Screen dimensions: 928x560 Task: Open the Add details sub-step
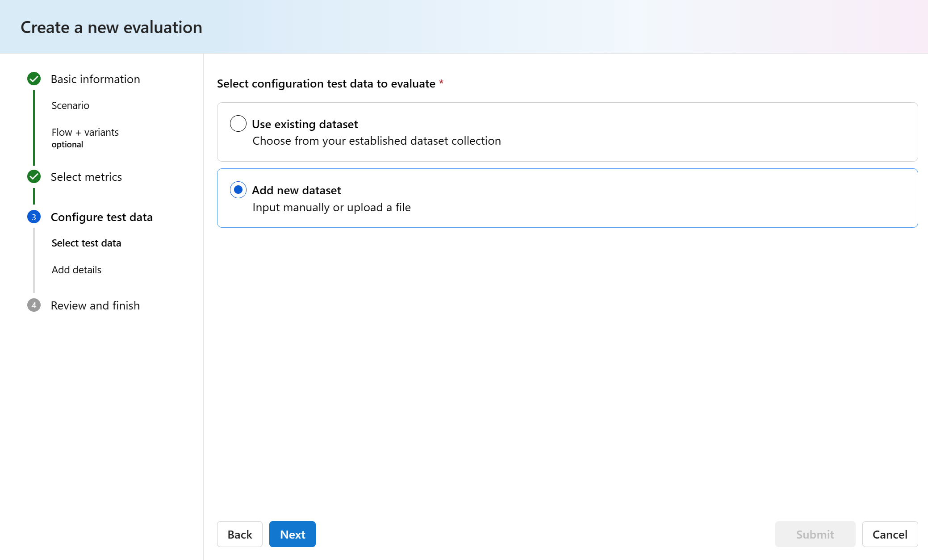pos(76,270)
